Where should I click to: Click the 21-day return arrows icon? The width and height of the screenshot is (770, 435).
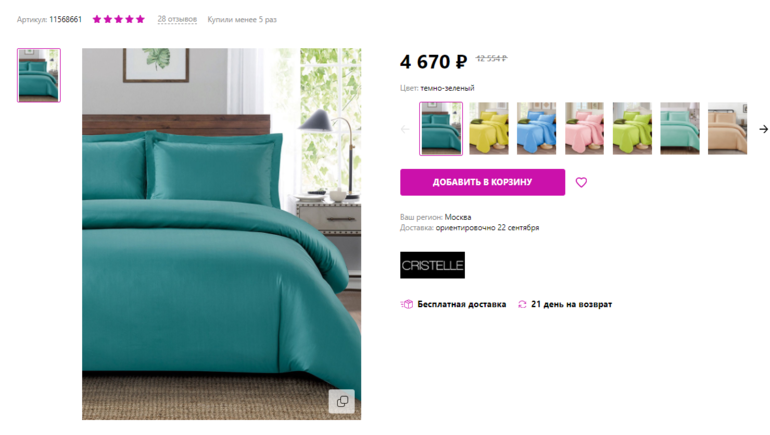tap(522, 304)
